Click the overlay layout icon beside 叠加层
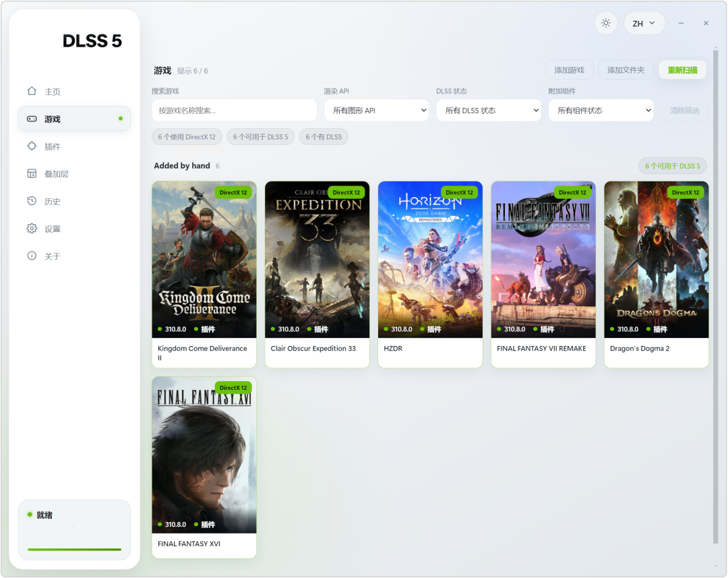Screen dimensions: 728x578 pos(32,174)
